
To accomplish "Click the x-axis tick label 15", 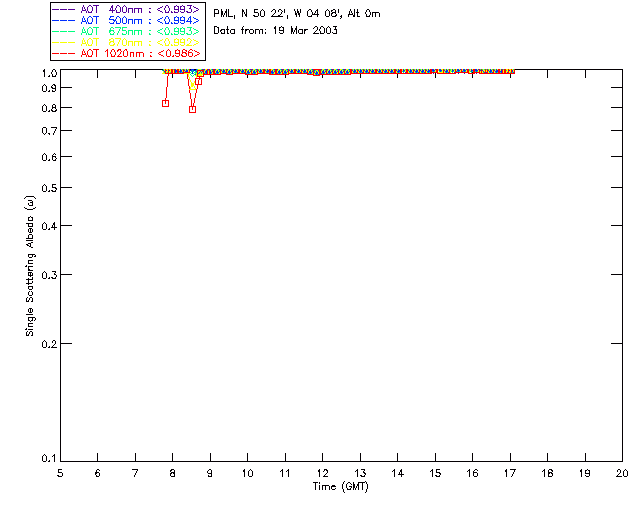I will [435, 473].
